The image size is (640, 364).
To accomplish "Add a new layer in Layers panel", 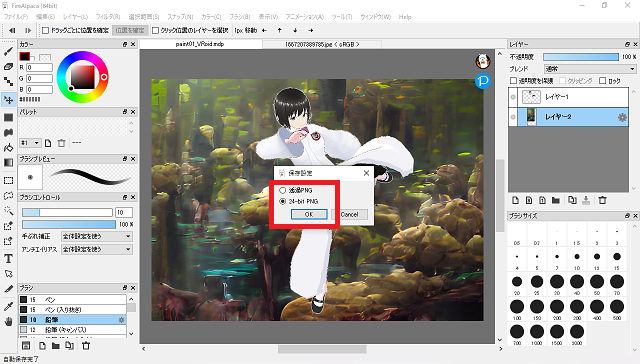I will pyautogui.click(x=516, y=200).
